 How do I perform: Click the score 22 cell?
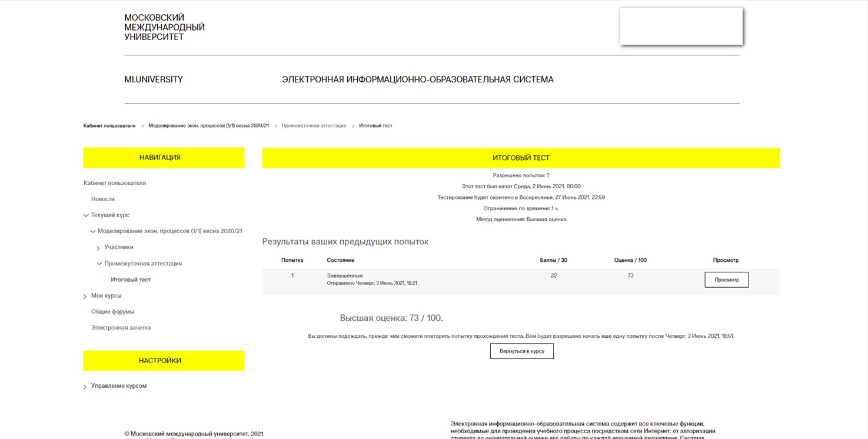tap(554, 275)
